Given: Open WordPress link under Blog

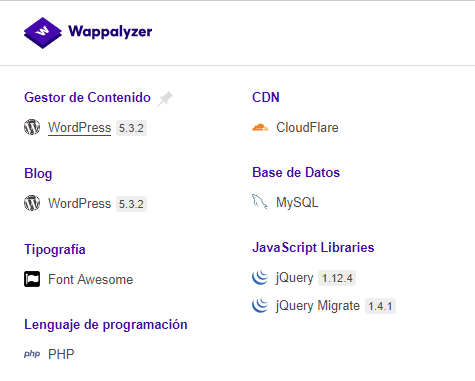Looking at the screenshot, I should click(79, 203).
